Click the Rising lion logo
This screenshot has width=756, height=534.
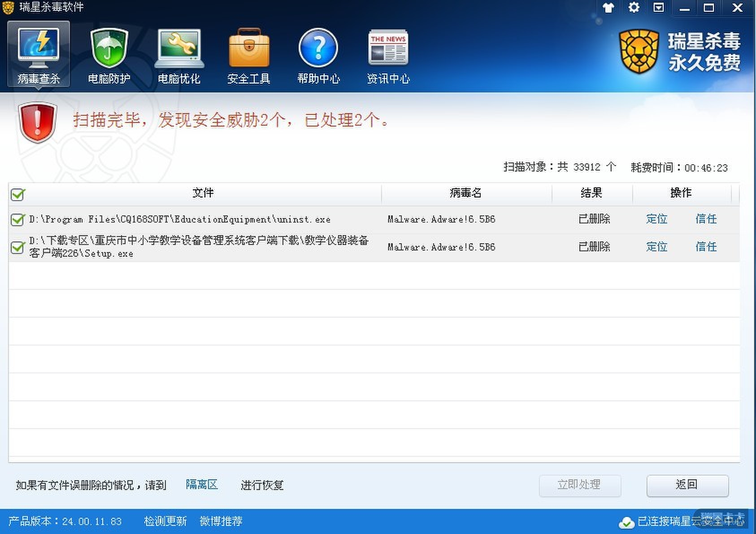[x=639, y=52]
